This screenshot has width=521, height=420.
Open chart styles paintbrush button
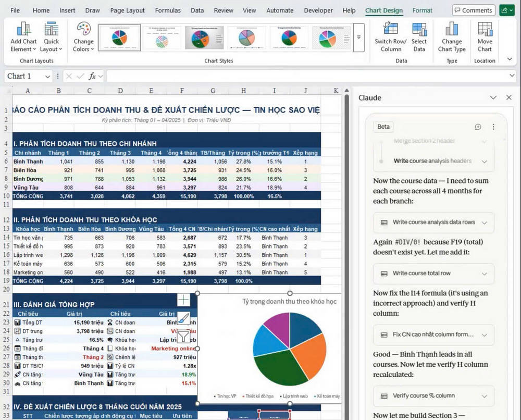[x=183, y=318]
